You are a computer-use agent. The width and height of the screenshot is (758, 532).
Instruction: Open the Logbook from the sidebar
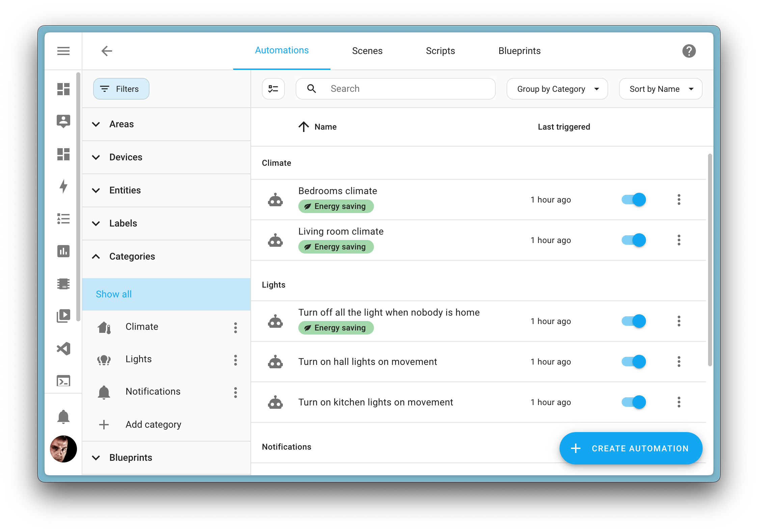pyautogui.click(x=63, y=219)
